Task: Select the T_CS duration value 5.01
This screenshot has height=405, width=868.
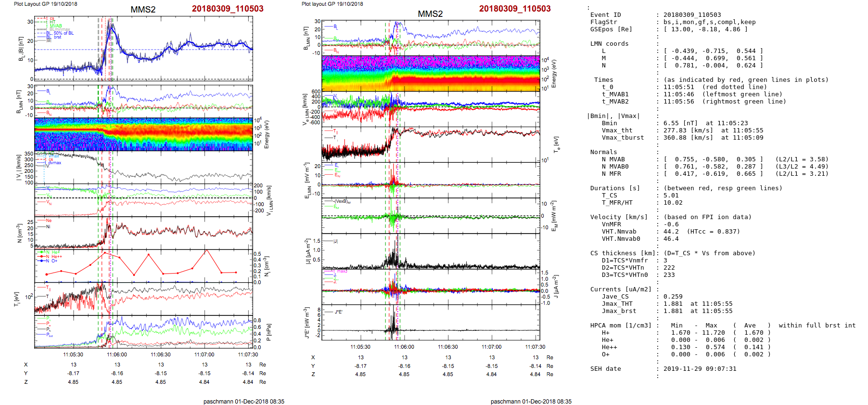Action: pos(671,196)
